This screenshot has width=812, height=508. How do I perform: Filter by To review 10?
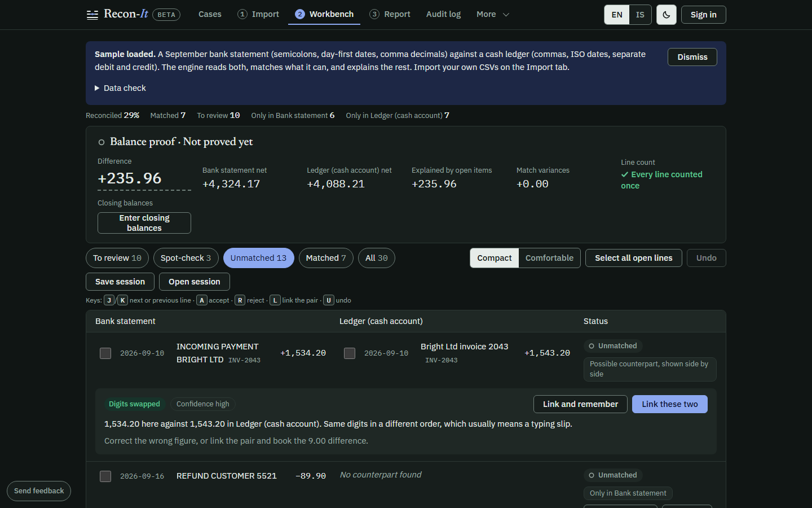tap(117, 258)
